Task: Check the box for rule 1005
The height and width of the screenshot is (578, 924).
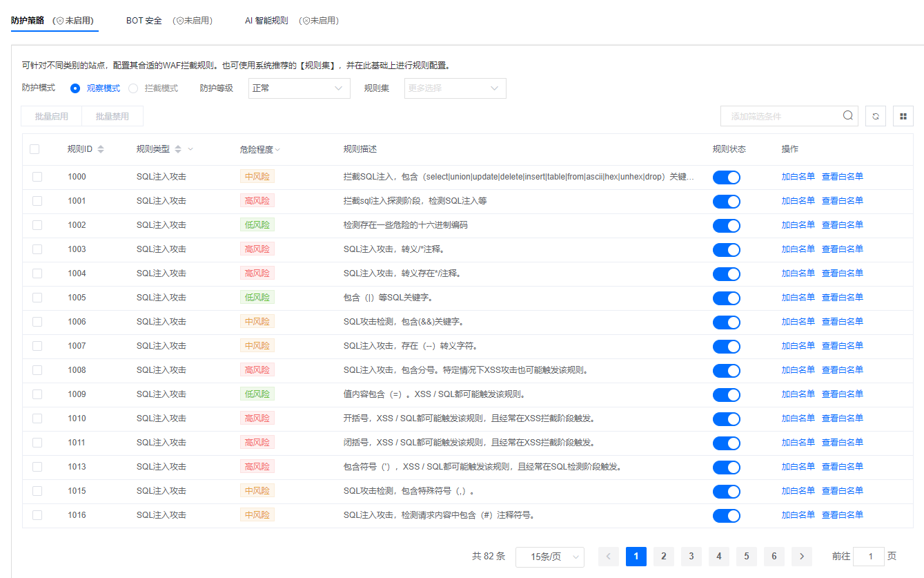Action: click(37, 298)
